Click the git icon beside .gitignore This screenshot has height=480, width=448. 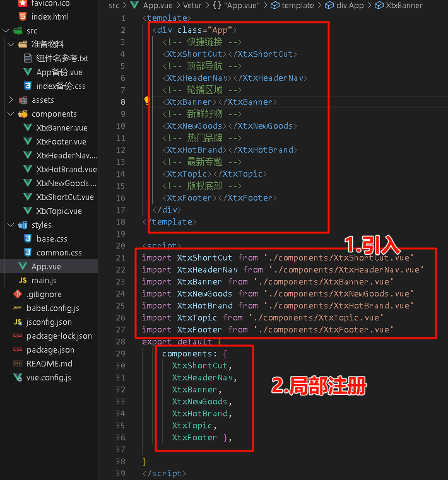point(18,294)
